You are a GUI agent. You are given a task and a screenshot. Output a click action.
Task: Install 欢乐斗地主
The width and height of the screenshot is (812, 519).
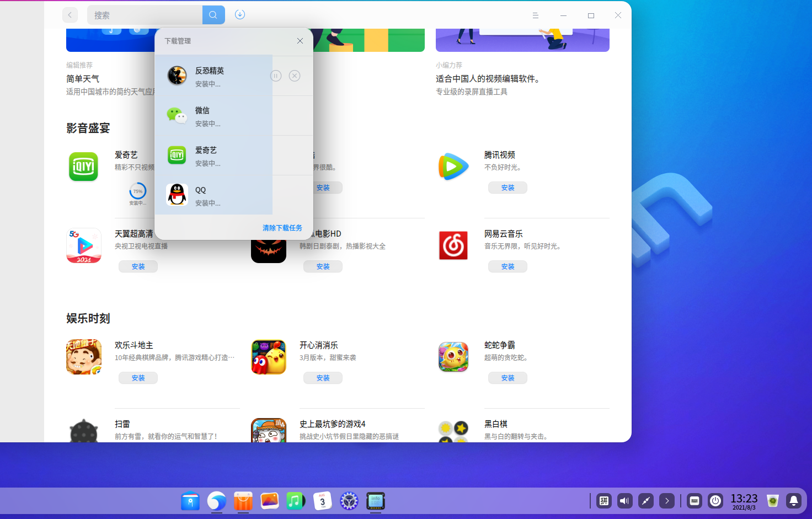click(x=138, y=378)
